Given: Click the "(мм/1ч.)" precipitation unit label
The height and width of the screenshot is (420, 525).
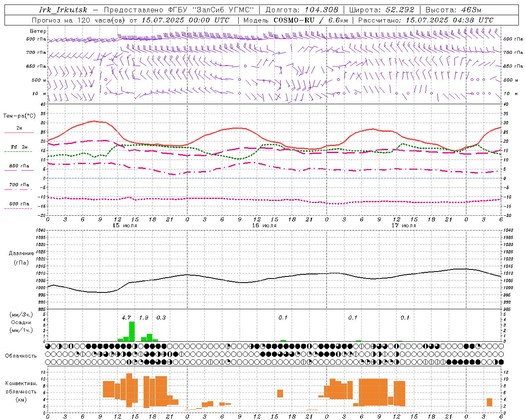Looking at the screenshot, I should [21, 330].
